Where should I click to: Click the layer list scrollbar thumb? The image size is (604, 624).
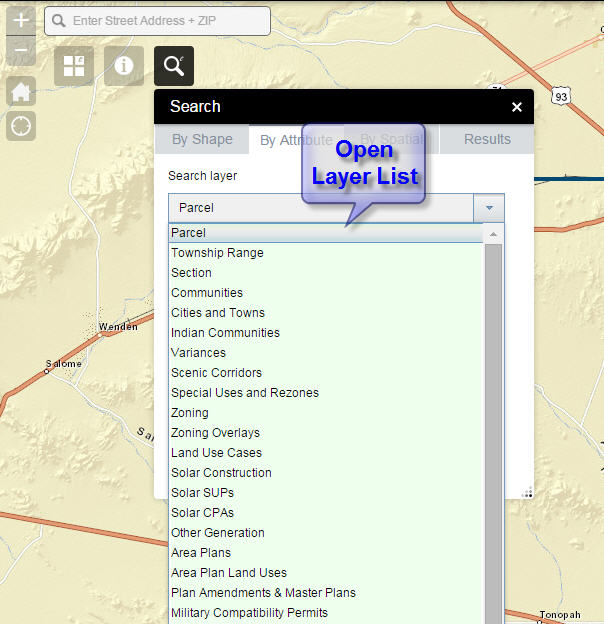pos(493,434)
